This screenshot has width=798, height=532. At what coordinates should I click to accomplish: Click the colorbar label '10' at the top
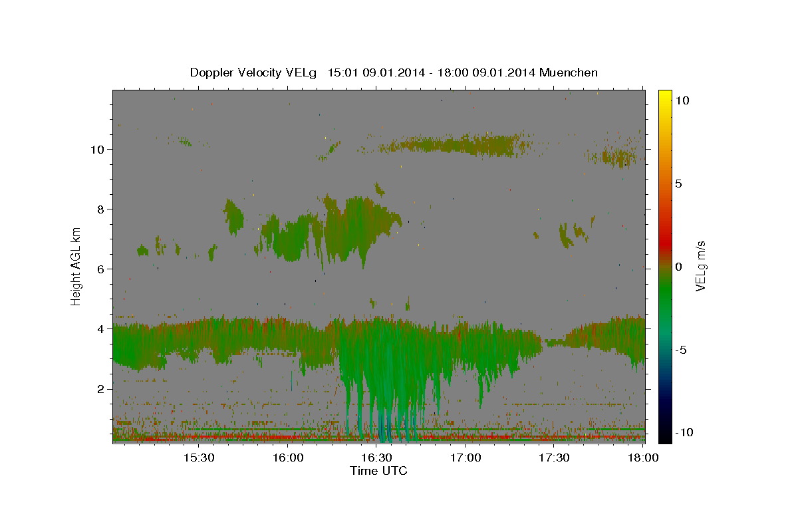pyautogui.click(x=682, y=100)
